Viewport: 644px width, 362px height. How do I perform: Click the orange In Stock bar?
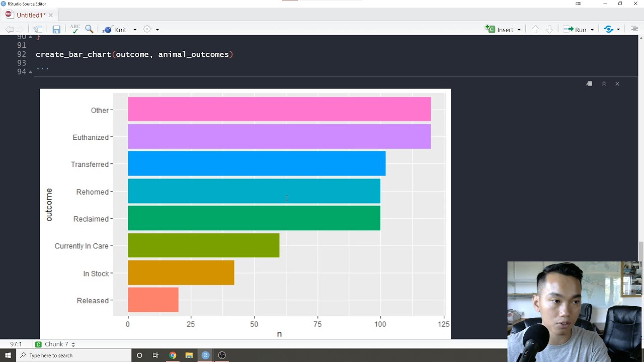click(x=181, y=273)
